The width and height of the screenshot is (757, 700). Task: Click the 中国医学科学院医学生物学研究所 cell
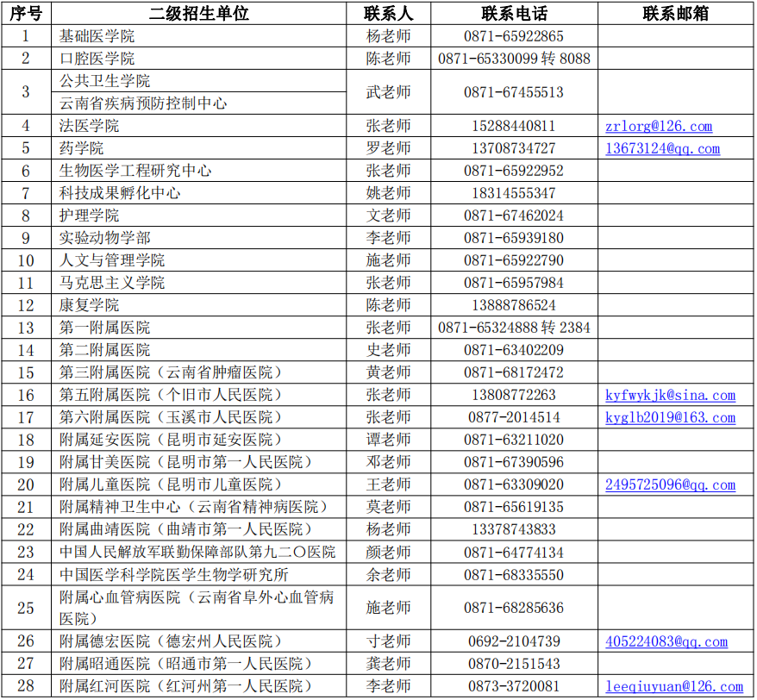173,574
